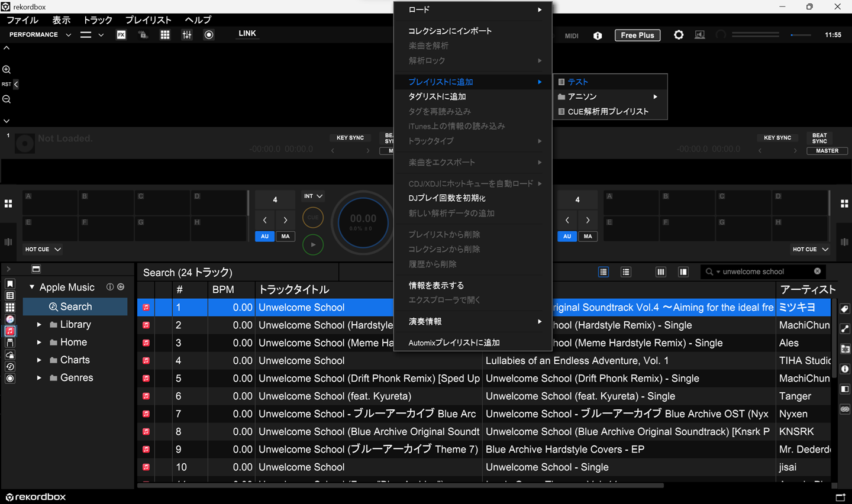Show the mixer panel sliders icon
852x504 pixels.
tap(187, 35)
